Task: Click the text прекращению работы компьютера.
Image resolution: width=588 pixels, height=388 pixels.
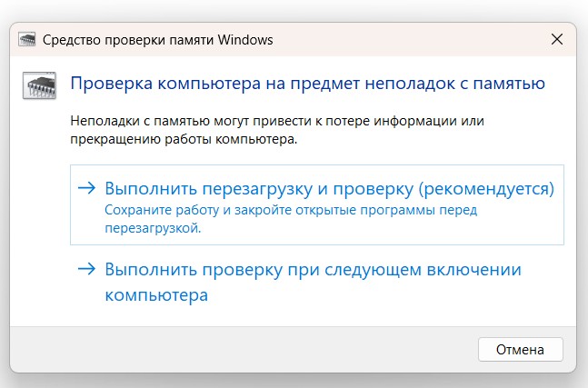Action: [184, 139]
